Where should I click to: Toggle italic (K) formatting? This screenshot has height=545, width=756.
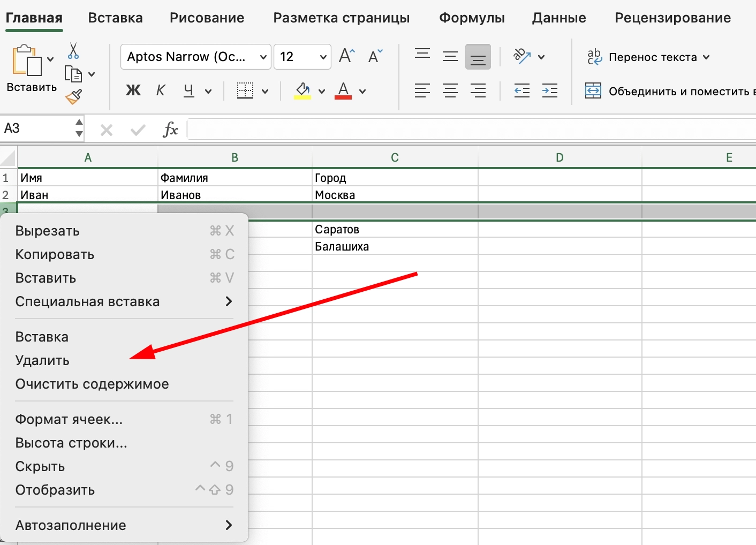click(x=160, y=90)
